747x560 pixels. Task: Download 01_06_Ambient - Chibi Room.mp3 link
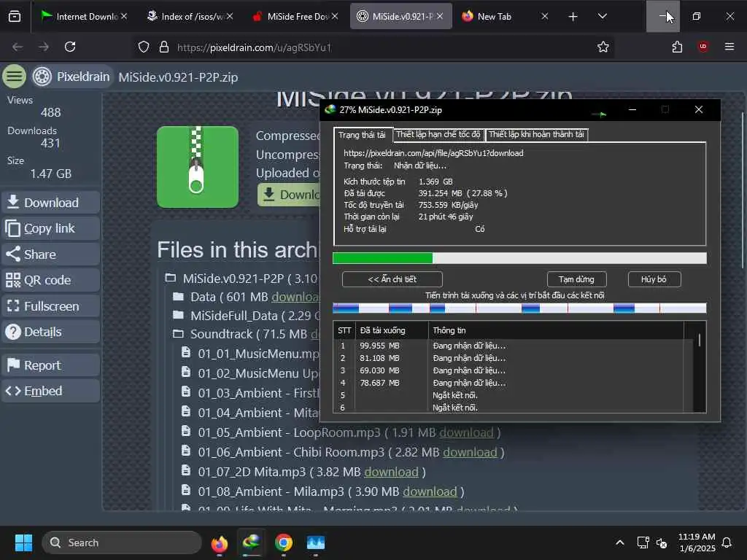470,452
